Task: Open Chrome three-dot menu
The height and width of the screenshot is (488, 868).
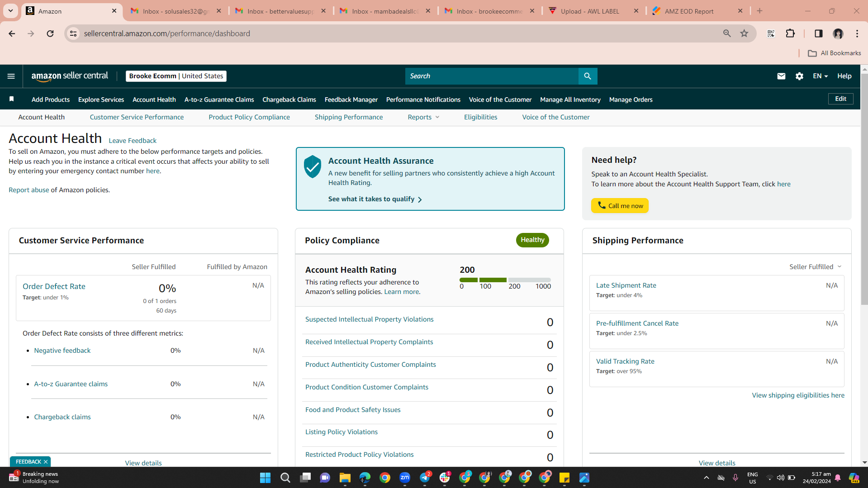Action: tap(857, 33)
